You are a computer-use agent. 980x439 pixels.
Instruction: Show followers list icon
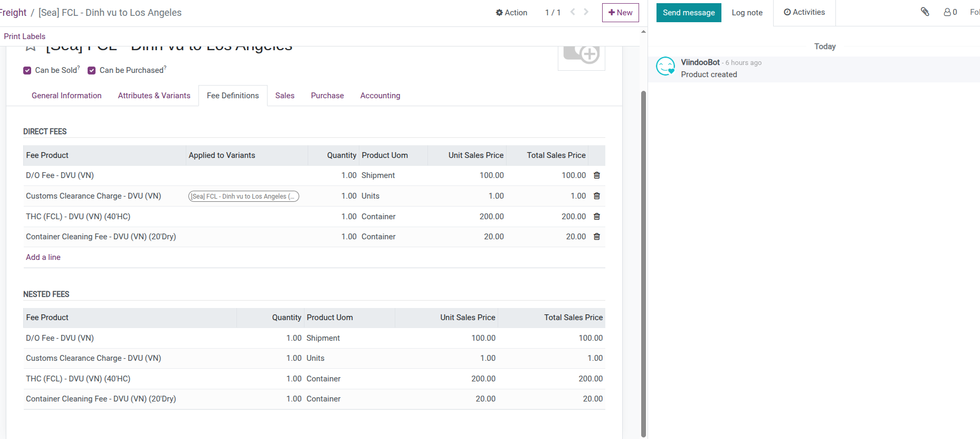[950, 12]
